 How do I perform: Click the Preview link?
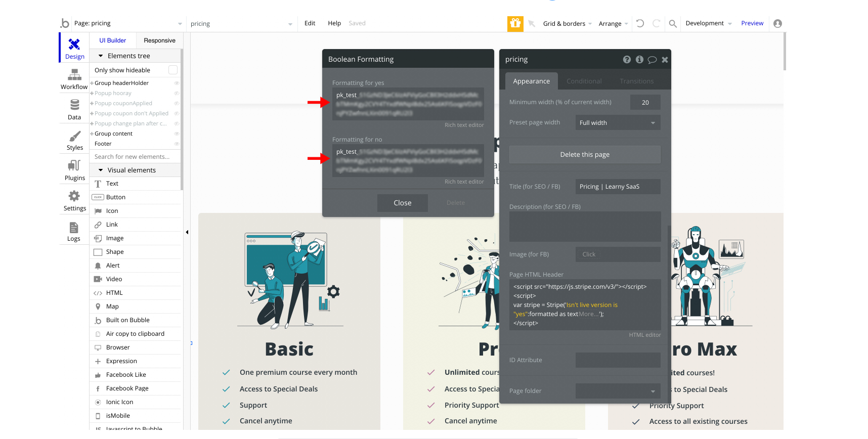[x=752, y=23]
